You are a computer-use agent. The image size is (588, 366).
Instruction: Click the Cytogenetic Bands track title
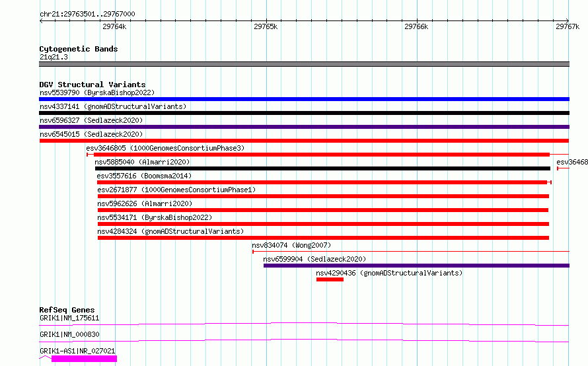(x=79, y=49)
